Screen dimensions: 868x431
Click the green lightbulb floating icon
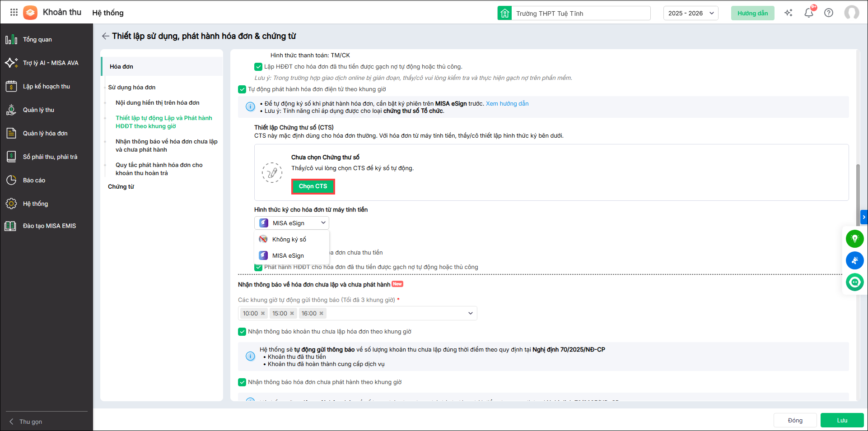pyautogui.click(x=854, y=238)
